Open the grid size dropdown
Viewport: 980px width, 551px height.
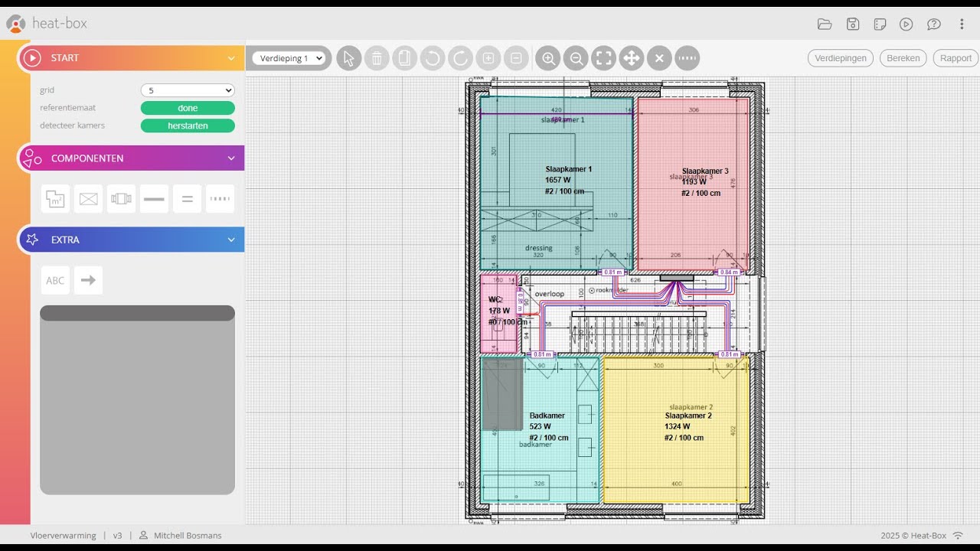(x=188, y=90)
